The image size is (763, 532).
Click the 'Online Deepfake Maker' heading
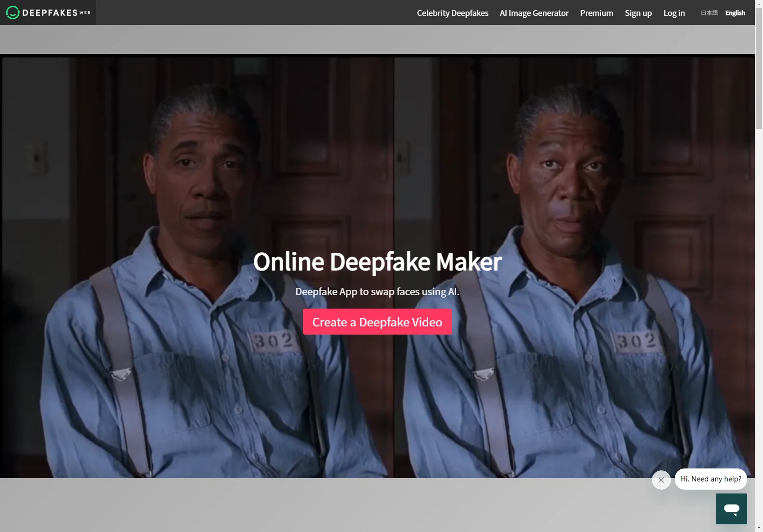[x=378, y=262]
